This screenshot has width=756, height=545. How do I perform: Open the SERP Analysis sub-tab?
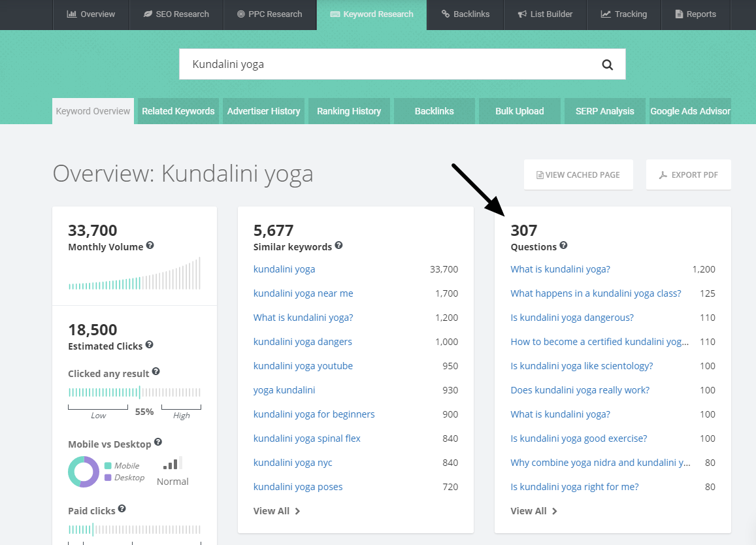(605, 111)
